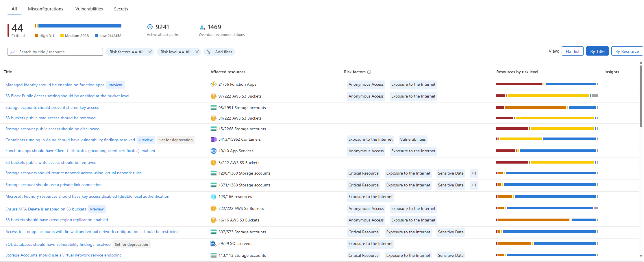The width and height of the screenshot is (644, 262).
Task: Click the storage icon beside 15/2268 Storage accounts
Action: pyautogui.click(x=214, y=129)
